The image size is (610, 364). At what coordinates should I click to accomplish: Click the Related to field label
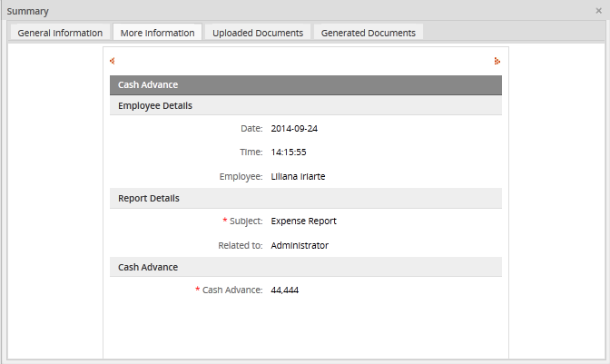(x=240, y=245)
